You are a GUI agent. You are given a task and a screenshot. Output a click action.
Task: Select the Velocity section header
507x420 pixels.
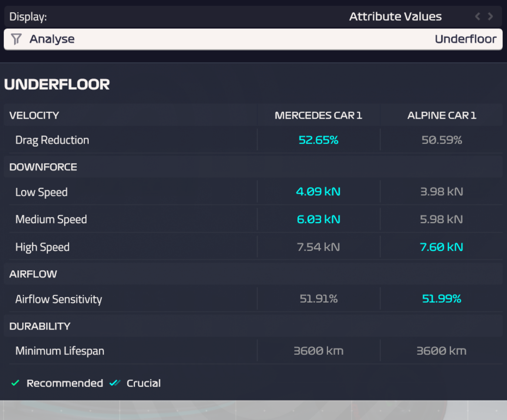(x=34, y=115)
